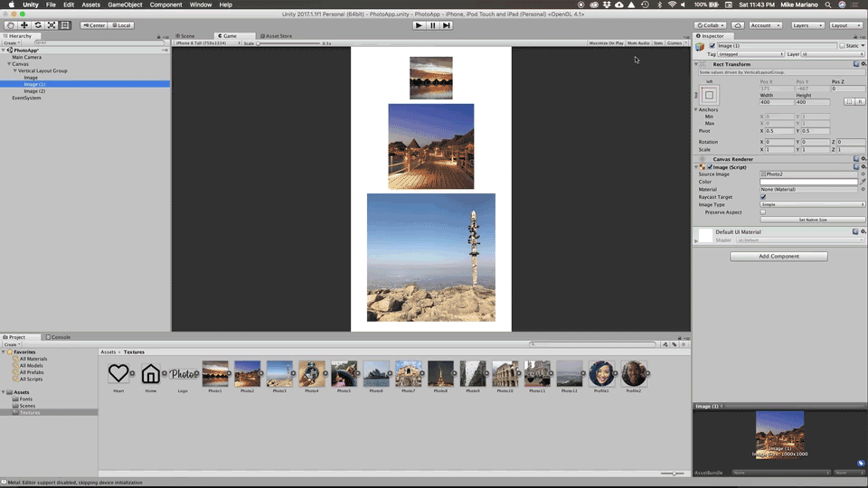This screenshot has width=868, height=488.
Task: Select the Scale tool
Action: pyautogui.click(x=52, y=25)
